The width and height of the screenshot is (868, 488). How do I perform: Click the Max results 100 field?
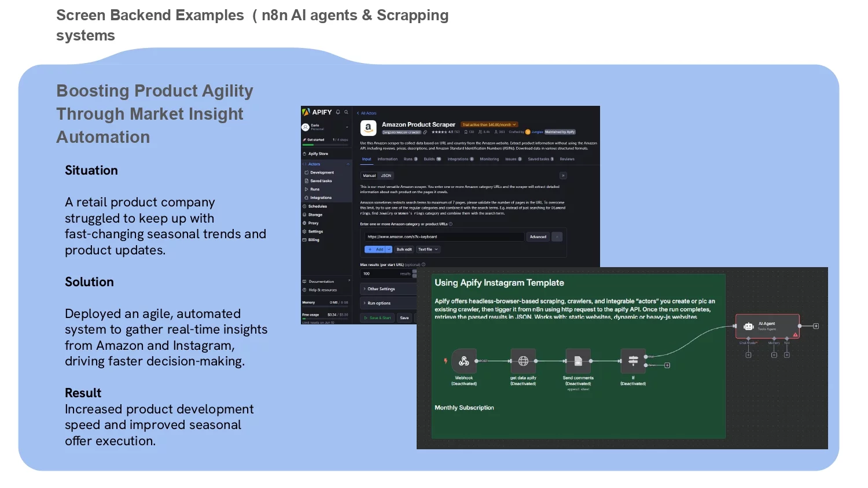pyautogui.click(x=388, y=273)
